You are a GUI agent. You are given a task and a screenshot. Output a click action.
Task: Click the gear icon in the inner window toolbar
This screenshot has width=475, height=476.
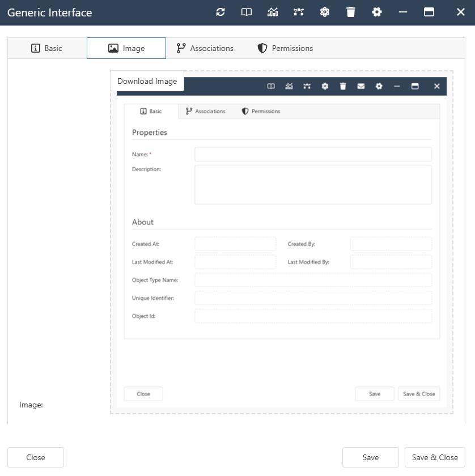click(x=379, y=86)
